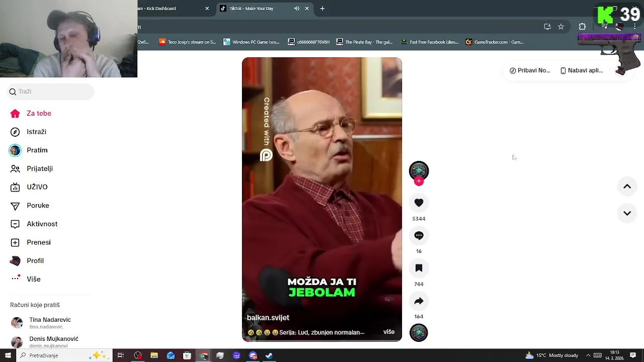The width and height of the screenshot is (644, 362).
Task: Open the weather widget Mostly cloudy
Action: (x=552, y=355)
